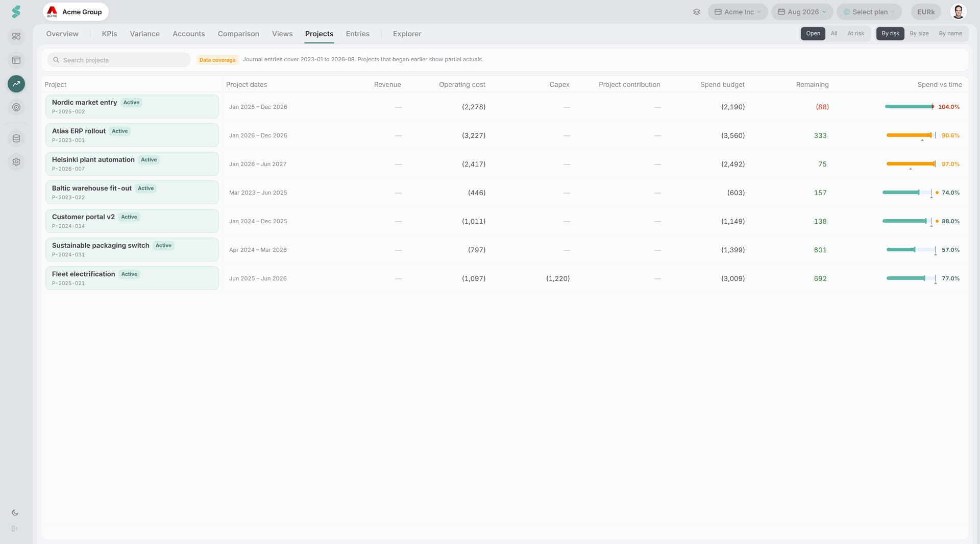Select the trend chart sidebar icon
The image size is (980, 544).
point(16,84)
